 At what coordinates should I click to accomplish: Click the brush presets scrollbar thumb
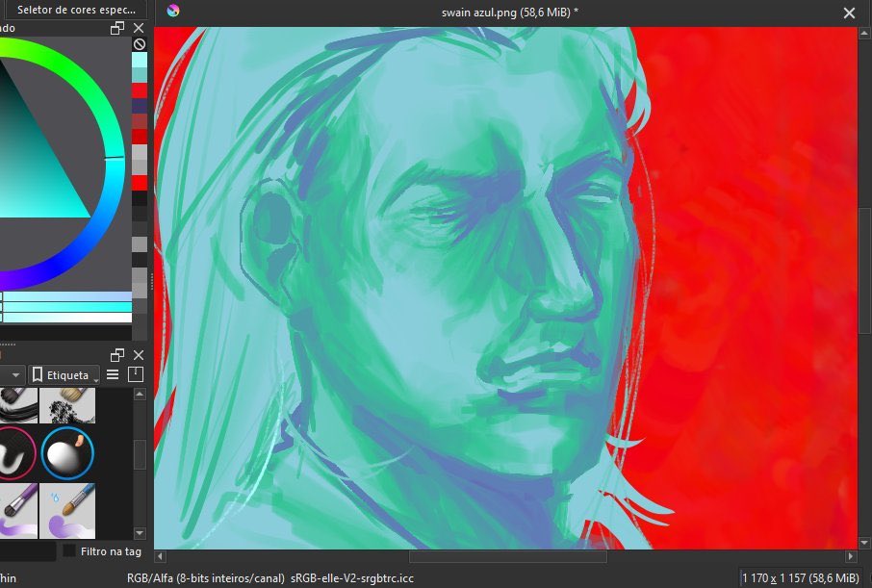pyautogui.click(x=140, y=455)
